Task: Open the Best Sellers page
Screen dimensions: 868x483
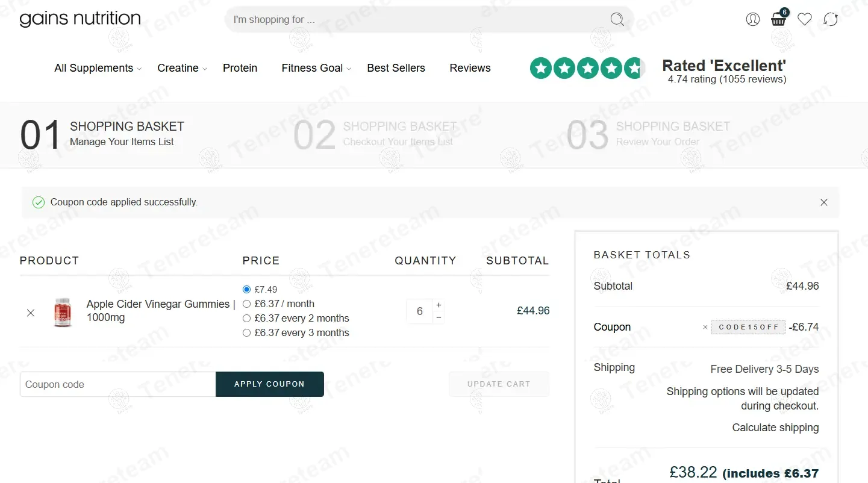Action: 396,68
